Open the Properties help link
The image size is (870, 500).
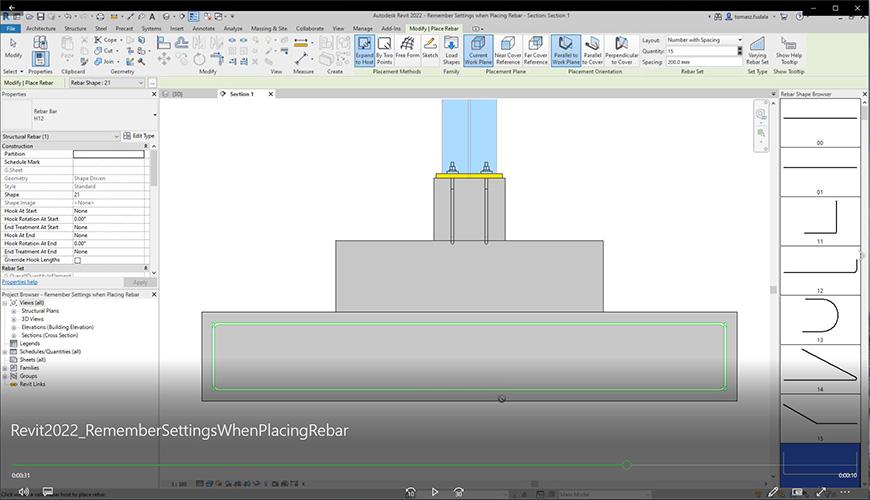pos(20,282)
